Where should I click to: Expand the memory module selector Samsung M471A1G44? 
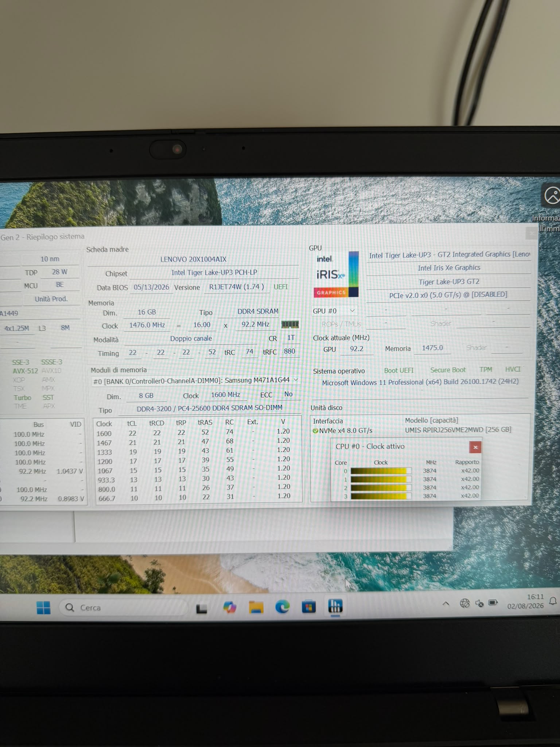pyautogui.click(x=195, y=380)
